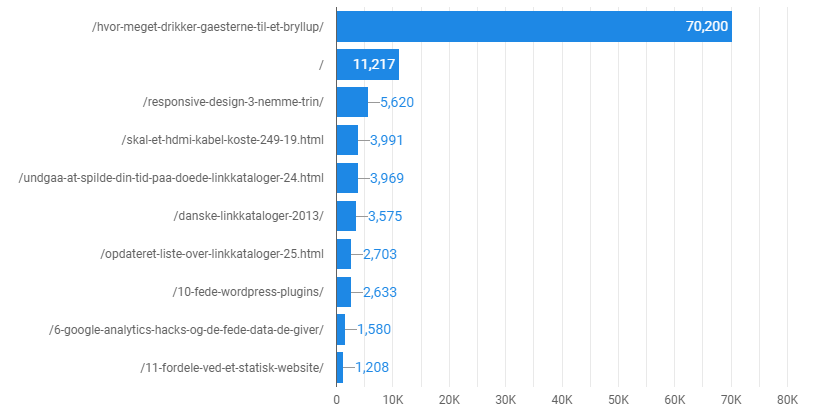Click the 80K tick on the x-axis
The height and width of the screenshot is (415, 823).
pyautogui.click(x=787, y=399)
